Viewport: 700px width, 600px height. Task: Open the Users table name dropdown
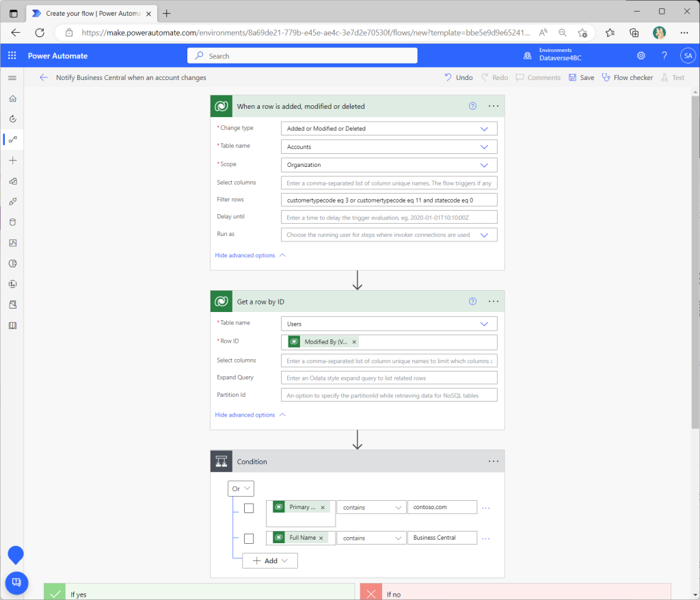point(389,324)
